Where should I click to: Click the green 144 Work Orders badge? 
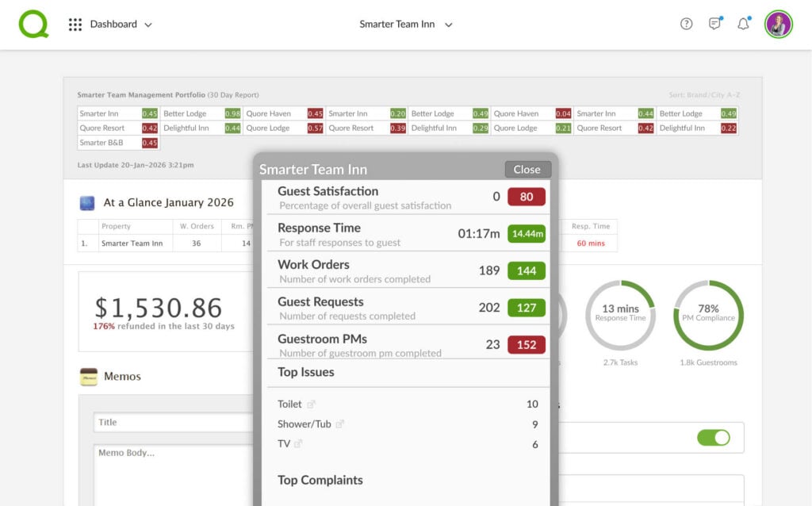click(x=527, y=271)
